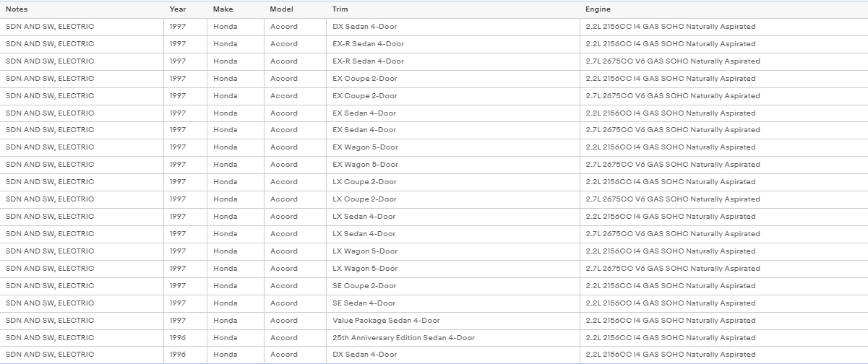Viewport: 868px width, 364px height.
Task: Click the Notes column header
Action: (82, 9)
